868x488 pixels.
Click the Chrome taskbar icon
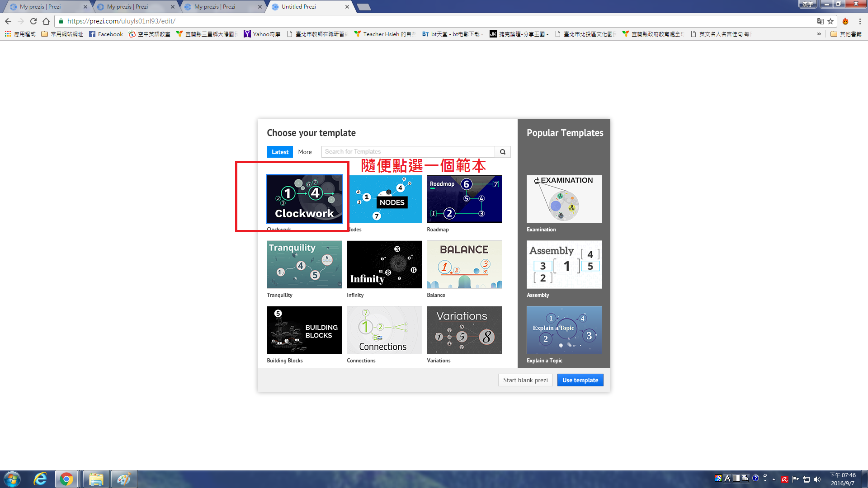coord(66,479)
